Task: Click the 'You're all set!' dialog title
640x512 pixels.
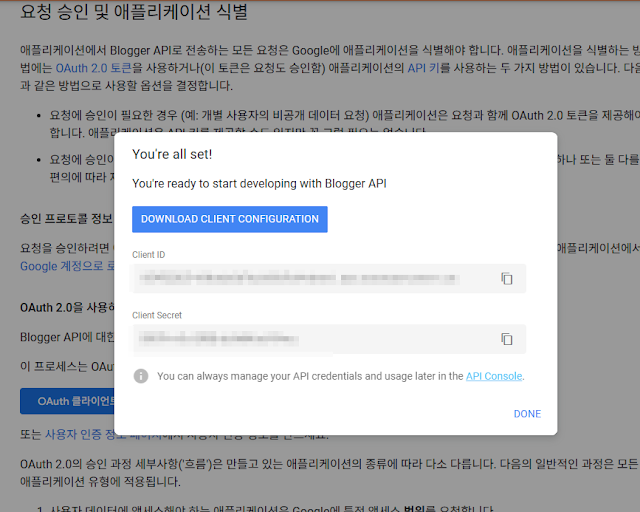Action: 172,154
